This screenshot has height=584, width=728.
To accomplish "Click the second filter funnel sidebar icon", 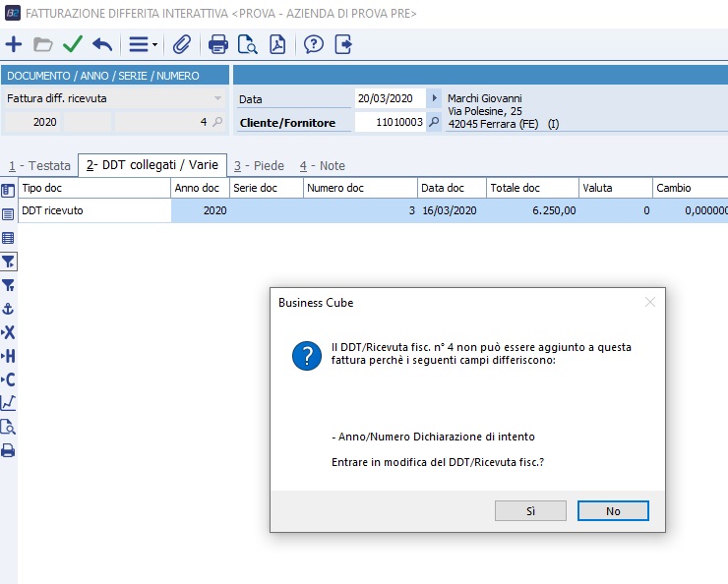I will 8,285.
